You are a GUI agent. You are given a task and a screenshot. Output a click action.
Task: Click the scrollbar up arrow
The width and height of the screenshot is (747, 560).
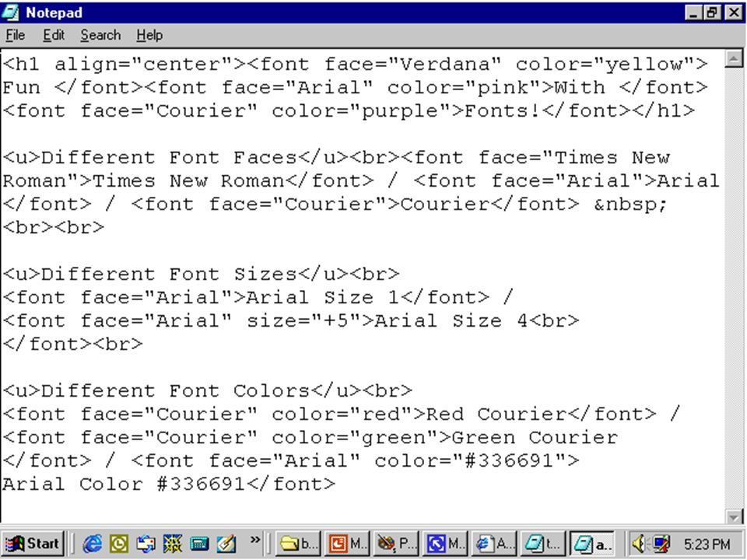(733, 58)
